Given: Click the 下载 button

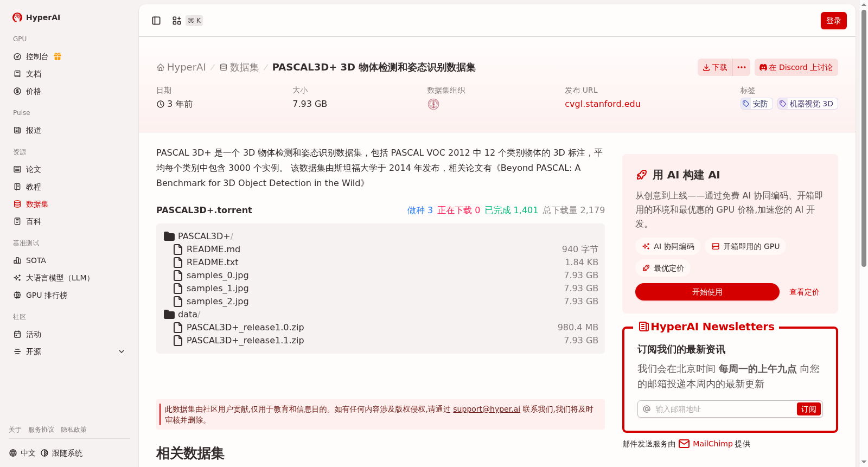Looking at the screenshot, I should [x=715, y=67].
